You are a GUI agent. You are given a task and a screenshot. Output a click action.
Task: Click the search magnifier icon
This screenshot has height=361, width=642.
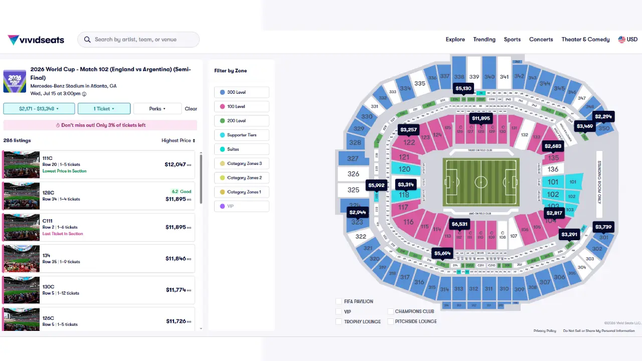coord(87,40)
